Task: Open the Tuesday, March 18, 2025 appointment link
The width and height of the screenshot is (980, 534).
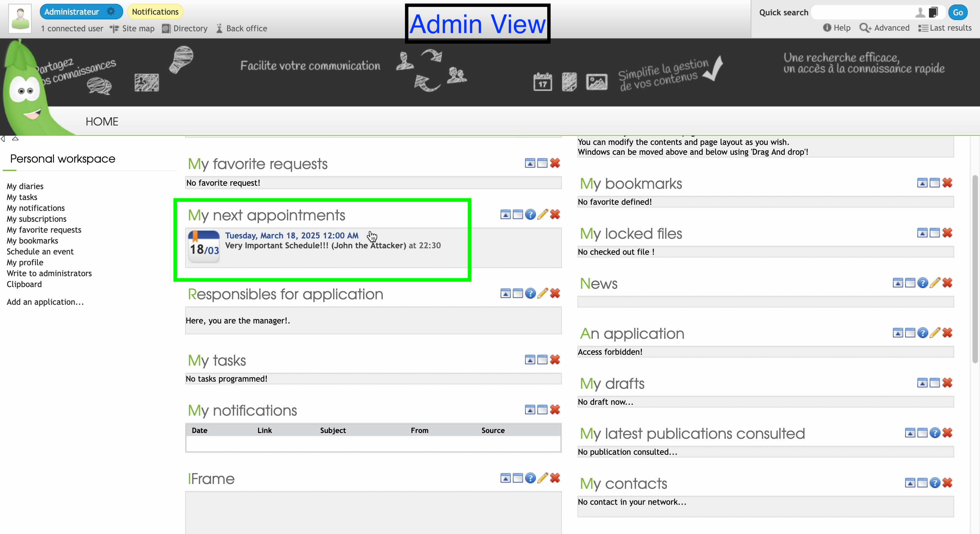Action: [291, 235]
